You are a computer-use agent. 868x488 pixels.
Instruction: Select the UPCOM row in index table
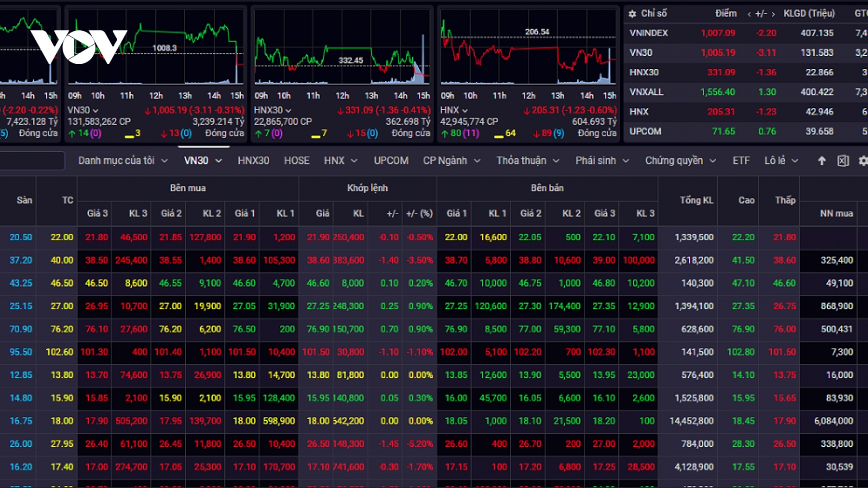746,132
